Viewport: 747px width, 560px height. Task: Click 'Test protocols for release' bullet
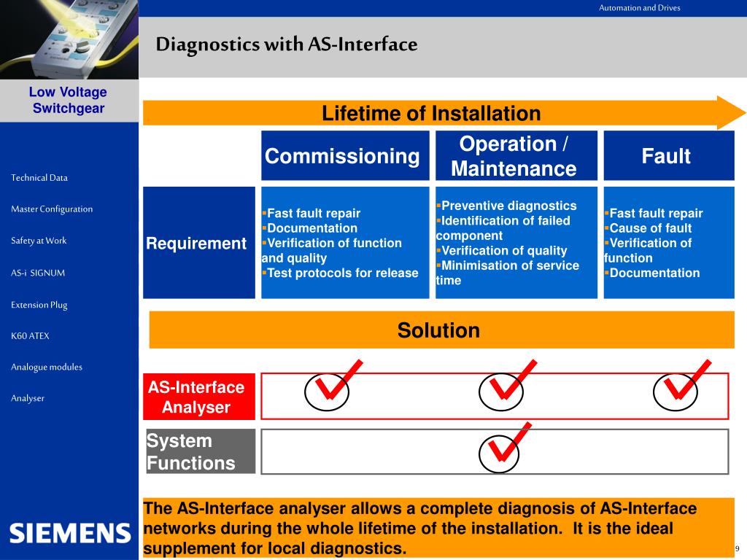pos(340,273)
